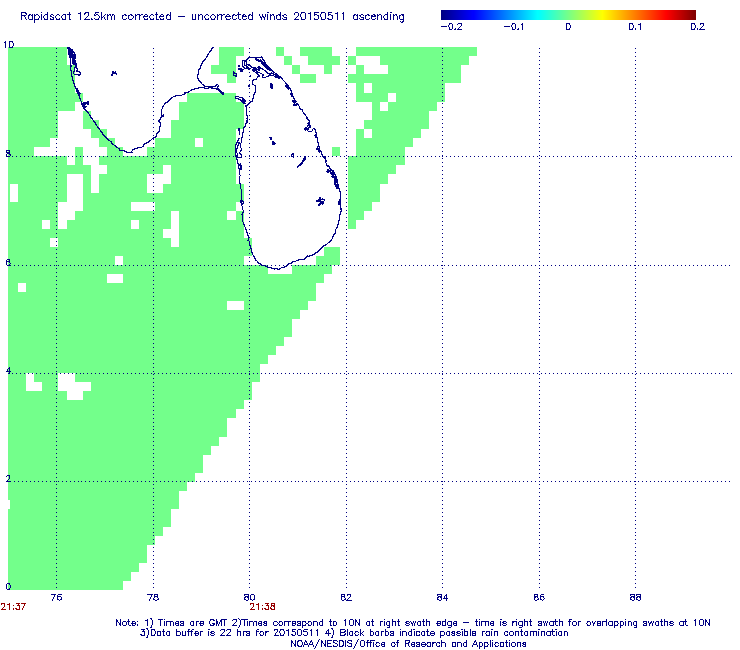Click the color scale gradient bar

(x=568, y=15)
